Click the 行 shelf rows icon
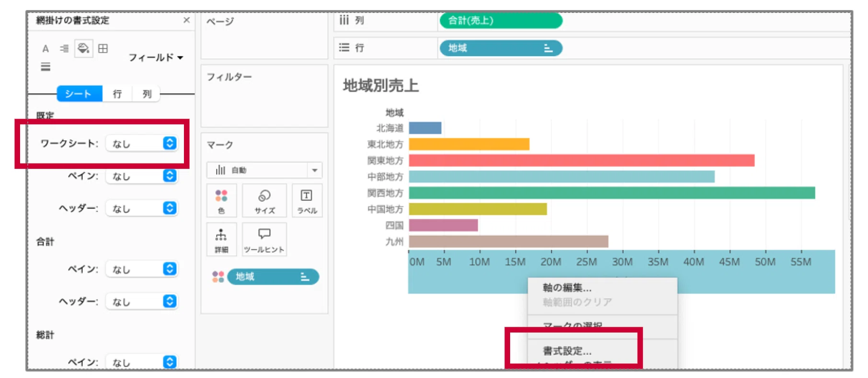 coord(344,47)
